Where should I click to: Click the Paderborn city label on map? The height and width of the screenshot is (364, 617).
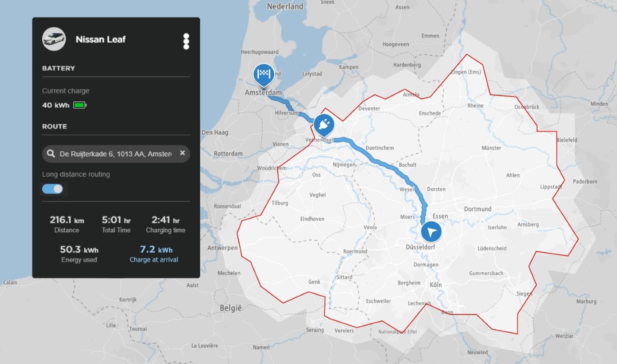585,182
